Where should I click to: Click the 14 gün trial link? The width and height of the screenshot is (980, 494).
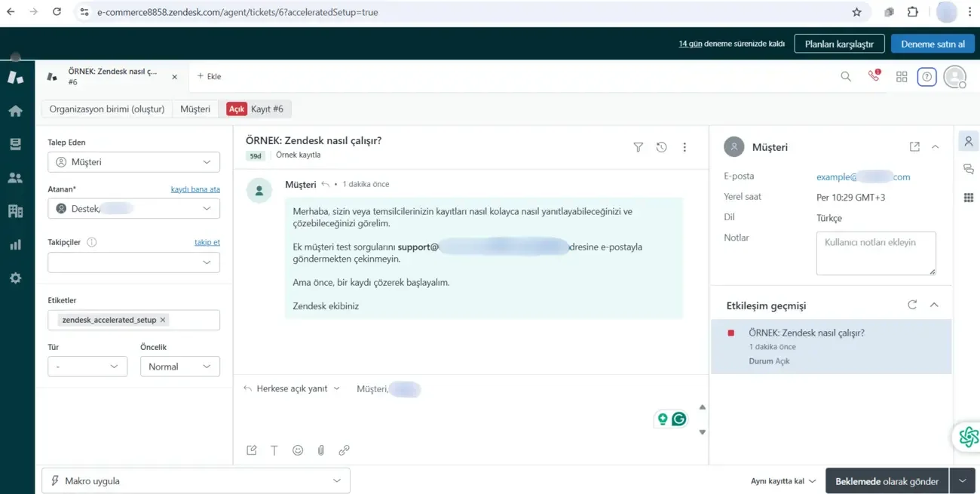691,44
